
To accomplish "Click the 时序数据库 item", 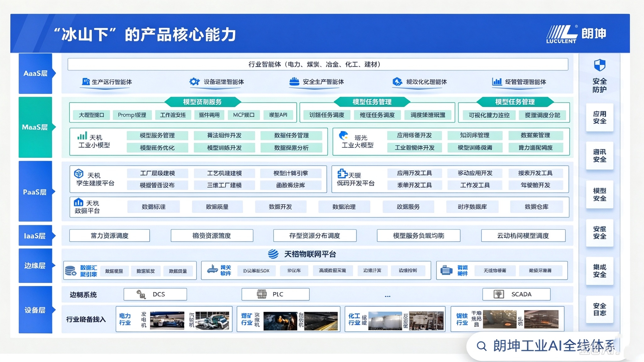I will coord(472,207).
